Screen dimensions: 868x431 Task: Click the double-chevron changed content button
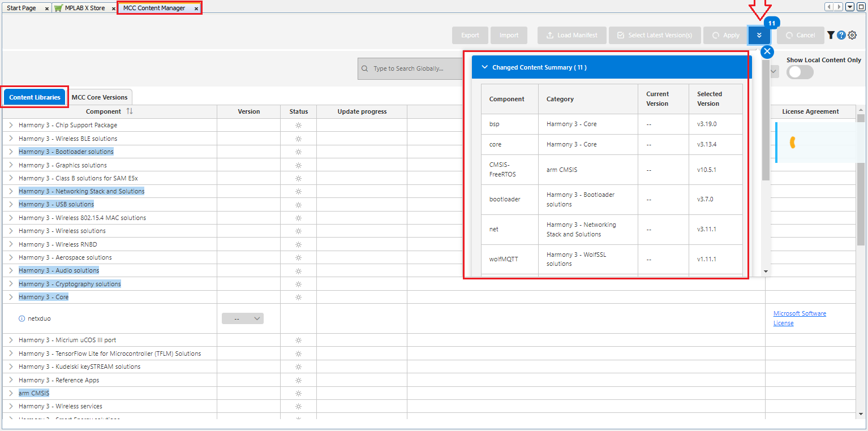(x=759, y=35)
